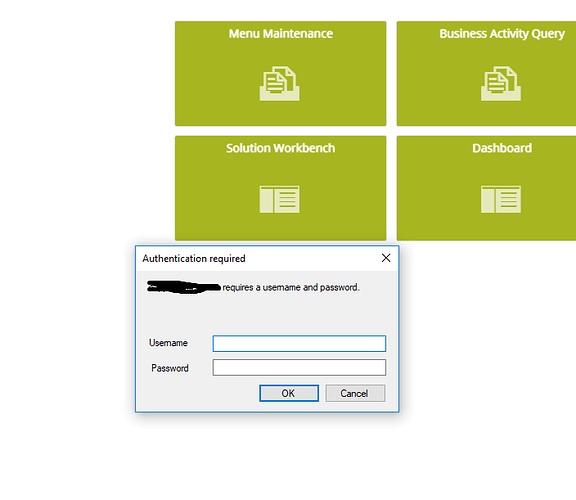Select the Solution Workbench tile title

click(x=281, y=148)
